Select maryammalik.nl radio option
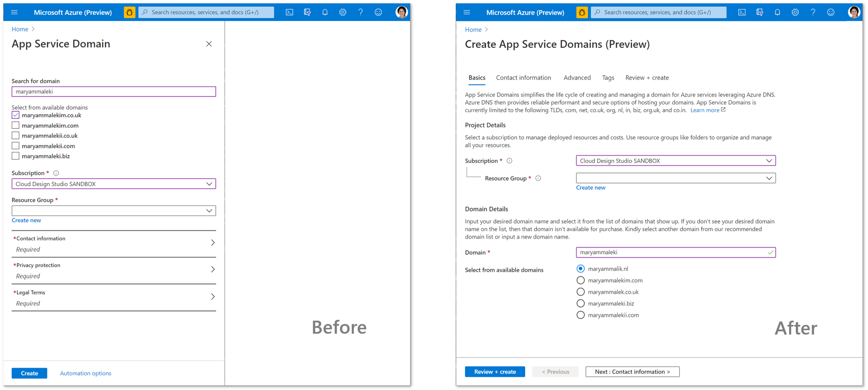 pos(580,269)
